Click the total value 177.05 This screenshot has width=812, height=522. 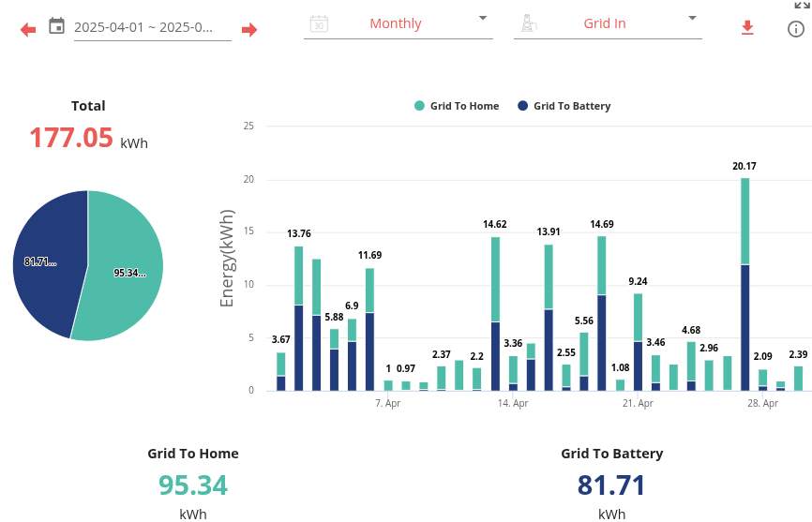(x=71, y=138)
